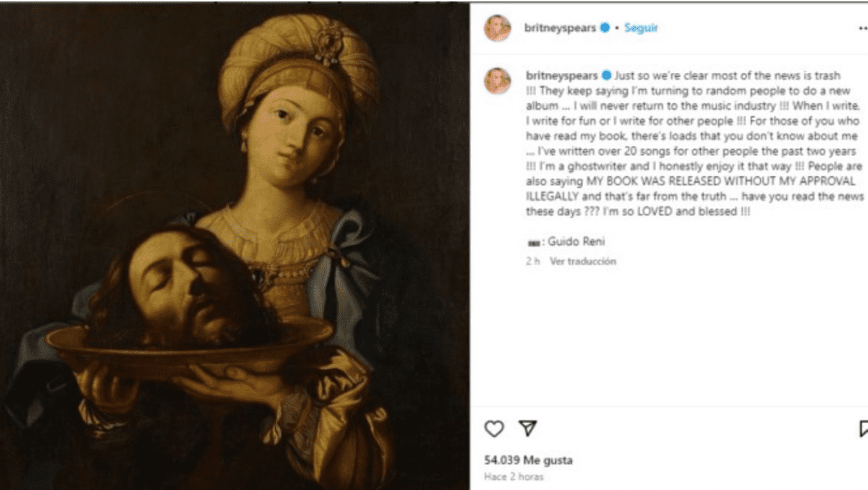This screenshot has width=868, height=490.
Task: Click the verified badge in post header
Action: pos(605,28)
